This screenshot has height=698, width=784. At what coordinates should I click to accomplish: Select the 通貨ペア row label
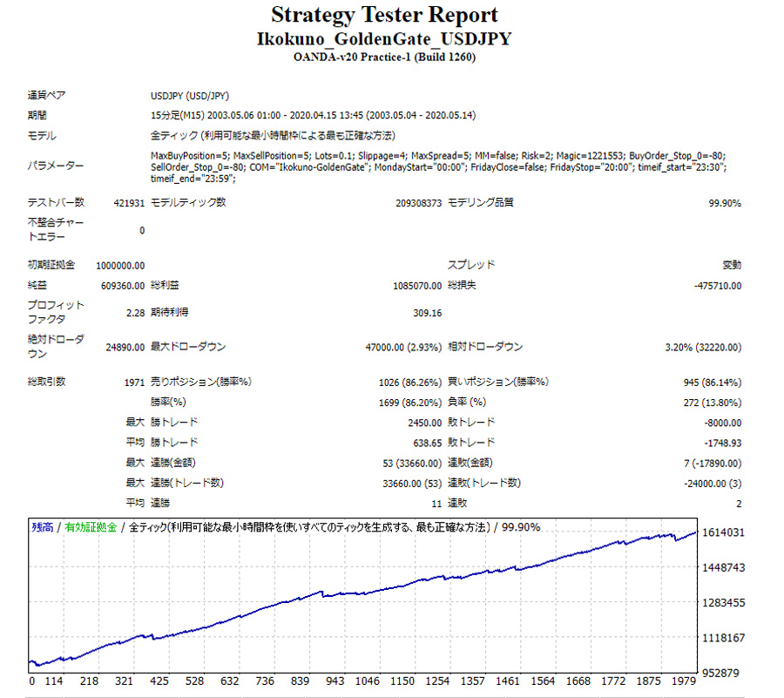point(46,96)
